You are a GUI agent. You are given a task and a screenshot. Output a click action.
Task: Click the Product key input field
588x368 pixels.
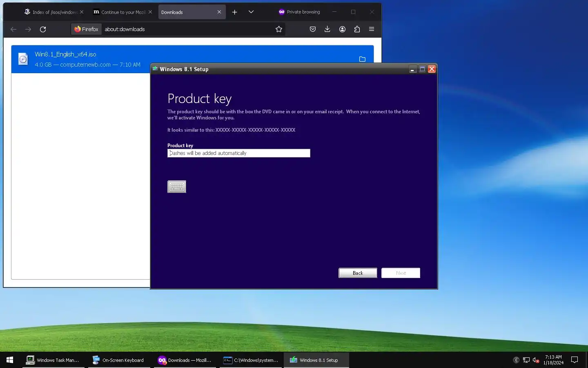point(239,153)
